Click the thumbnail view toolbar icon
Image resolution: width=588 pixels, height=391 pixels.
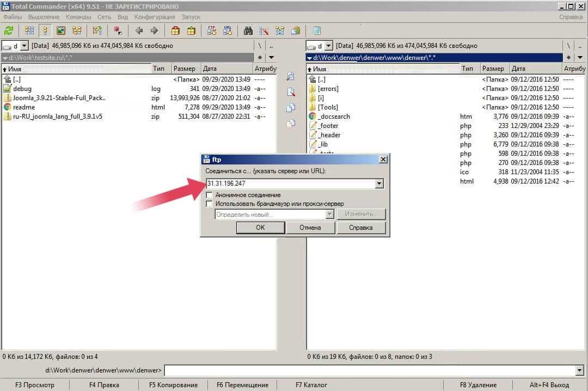[x=61, y=30]
